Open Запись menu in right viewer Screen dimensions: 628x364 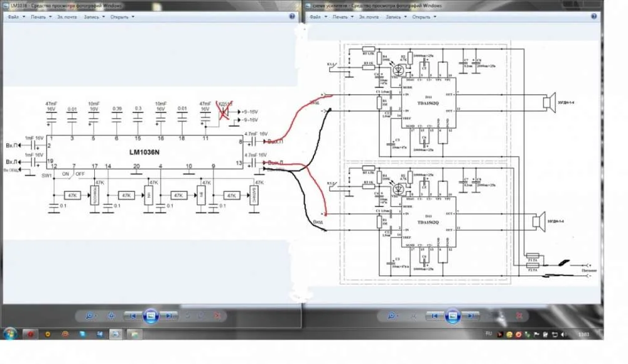396,17
